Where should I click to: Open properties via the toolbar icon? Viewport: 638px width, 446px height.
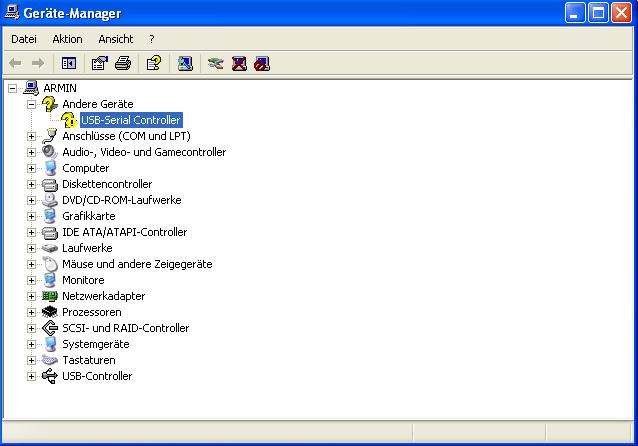(x=99, y=63)
